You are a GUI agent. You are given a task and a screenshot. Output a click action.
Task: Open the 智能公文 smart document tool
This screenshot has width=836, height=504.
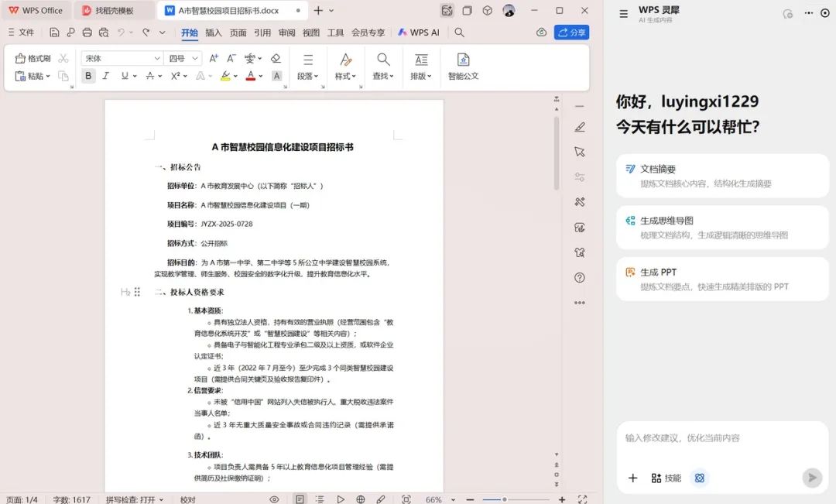click(463, 66)
